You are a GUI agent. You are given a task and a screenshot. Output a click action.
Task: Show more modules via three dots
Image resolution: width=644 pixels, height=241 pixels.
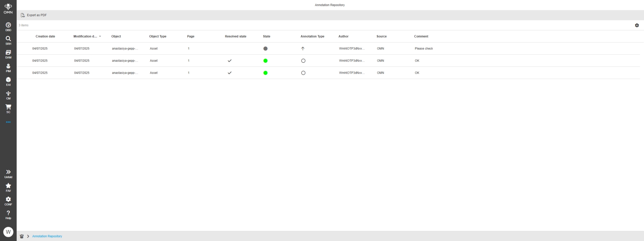(8, 122)
